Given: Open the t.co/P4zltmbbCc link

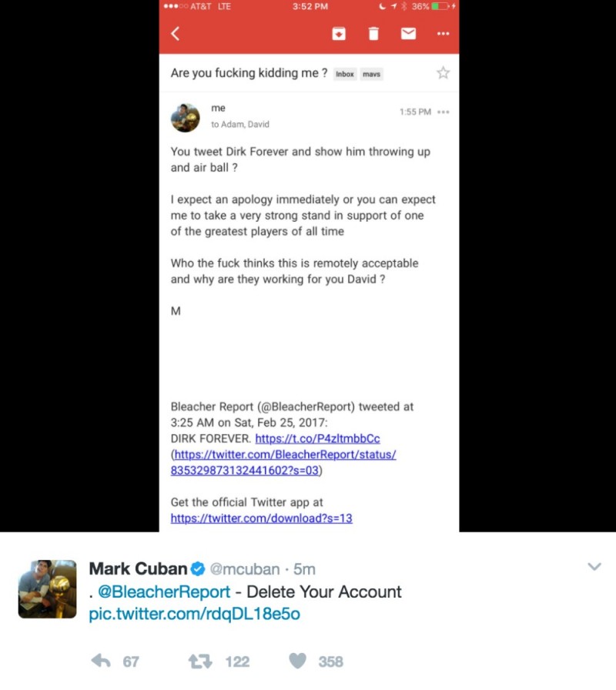Looking at the screenshot, I should click(x=318, y=439).
